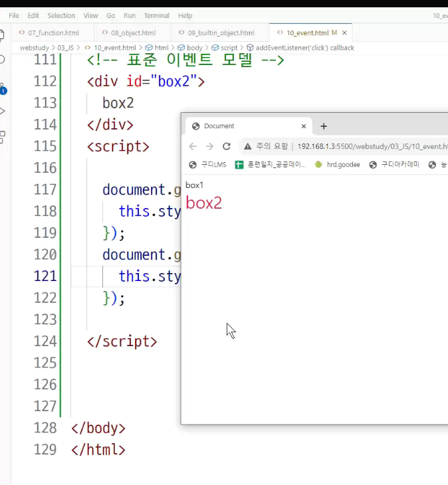Open the Run and Debug view
Viewport: 448px width, 485px height.
click(x=3, y=111)
